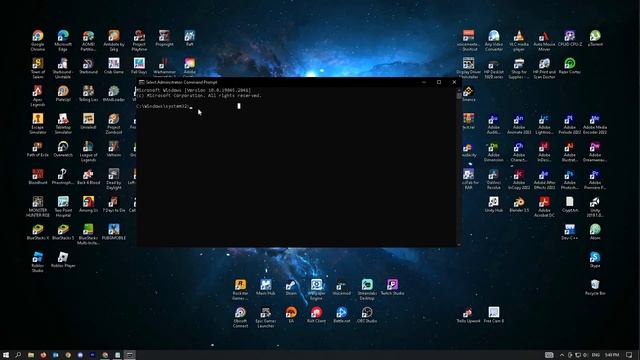The height and width of the screenshot is (360, 640).
Task: Select the Project Zomboid desktop icon
Action: coord(114,123)
